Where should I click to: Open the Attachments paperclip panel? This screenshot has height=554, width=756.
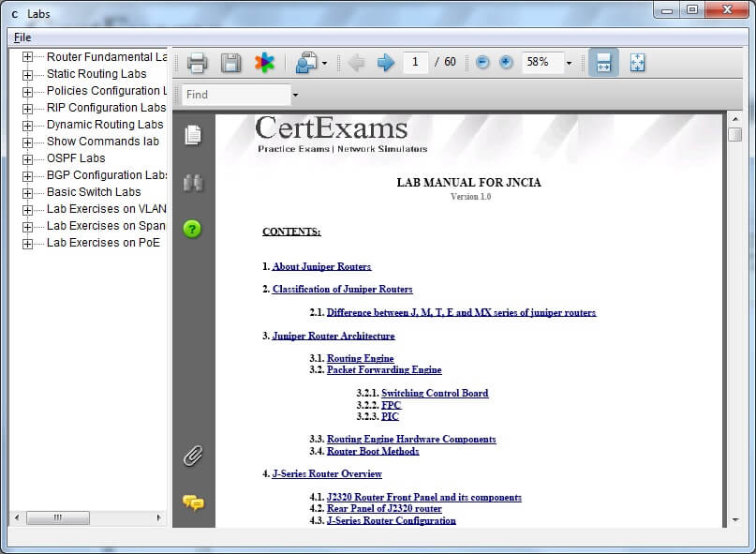tap(193, 456)
